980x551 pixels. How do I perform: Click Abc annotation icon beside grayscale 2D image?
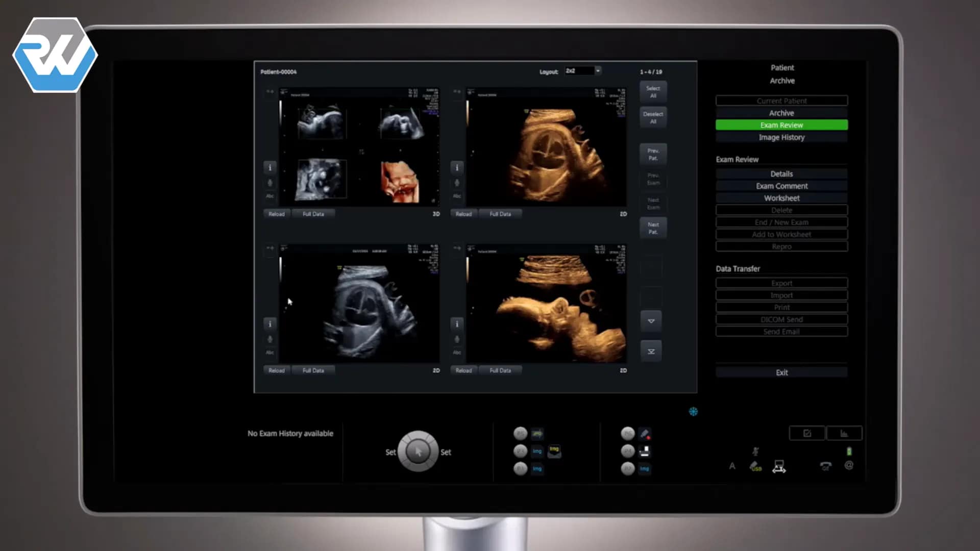coord(270,352)
